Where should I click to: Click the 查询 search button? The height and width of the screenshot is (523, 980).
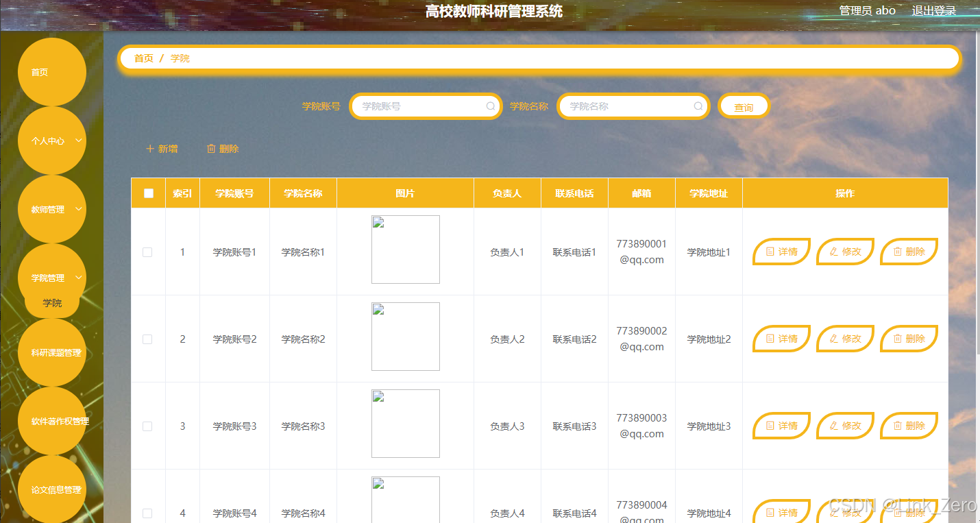pyautogui.click(x=744, y=106)
